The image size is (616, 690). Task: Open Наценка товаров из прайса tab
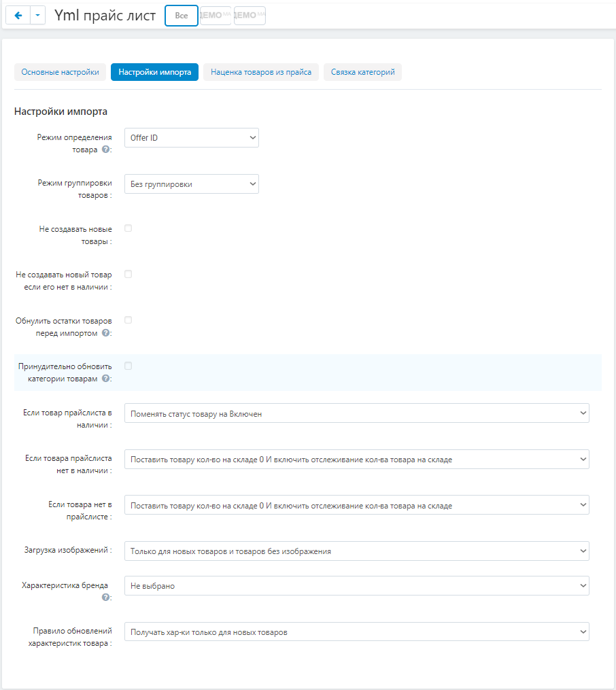(261, 72)
